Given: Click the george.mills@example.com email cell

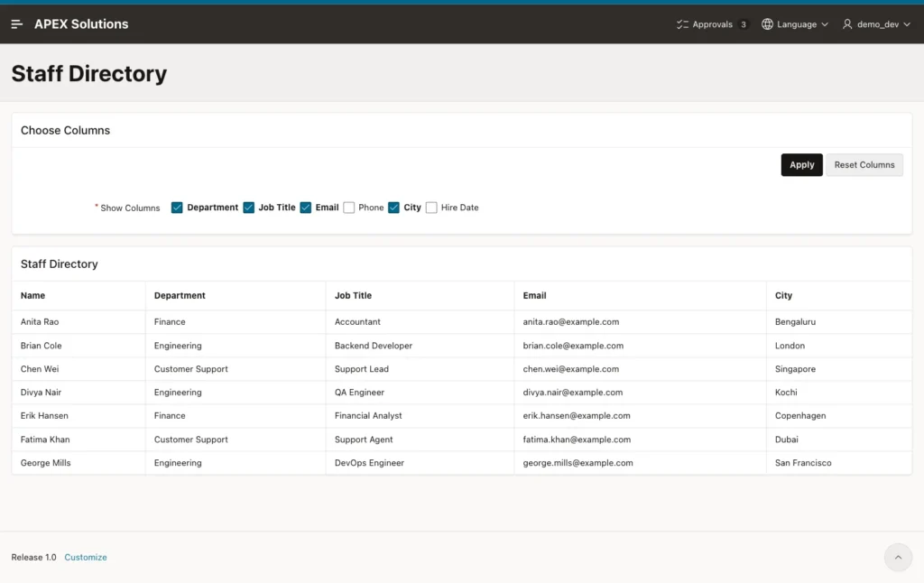Looking at the screenshot, I should coord(640,463).
